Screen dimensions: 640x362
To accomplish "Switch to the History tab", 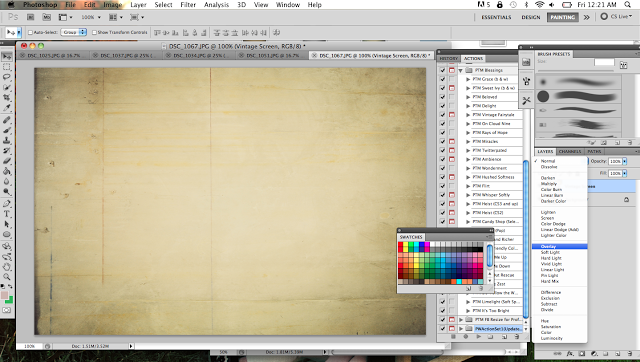I will click(x=449, y=58).
